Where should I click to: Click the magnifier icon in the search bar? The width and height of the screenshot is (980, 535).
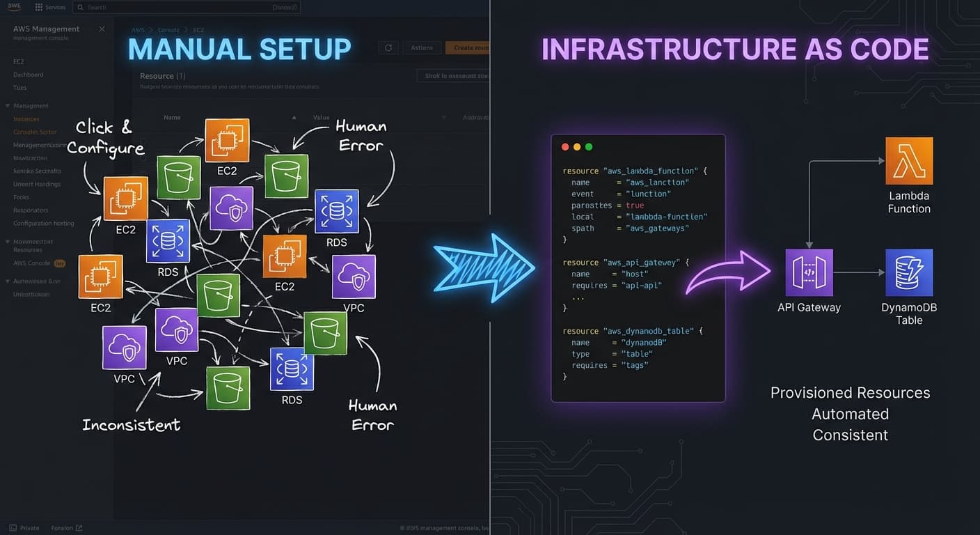pyautogui.click(x=82, y=7)
